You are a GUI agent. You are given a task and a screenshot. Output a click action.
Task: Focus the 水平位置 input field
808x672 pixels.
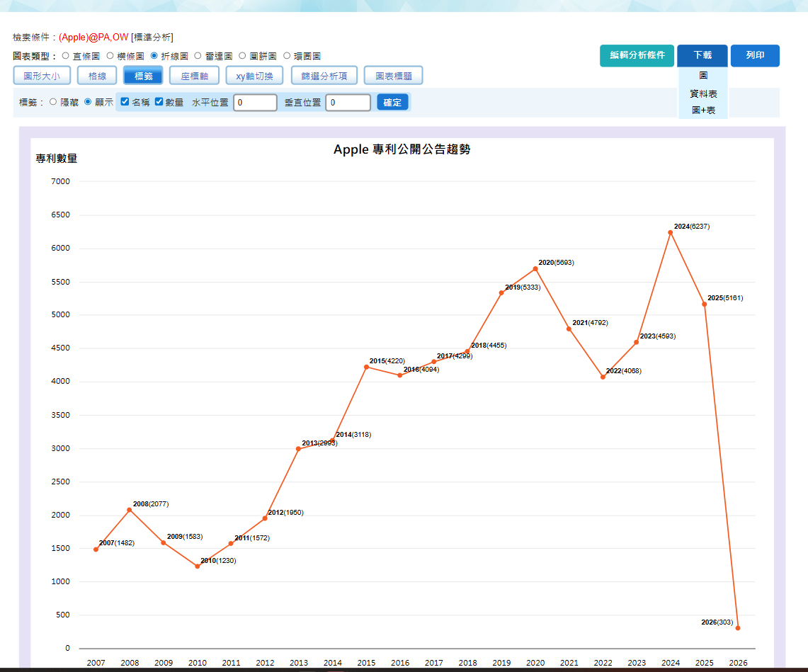[x=255, y=103]
